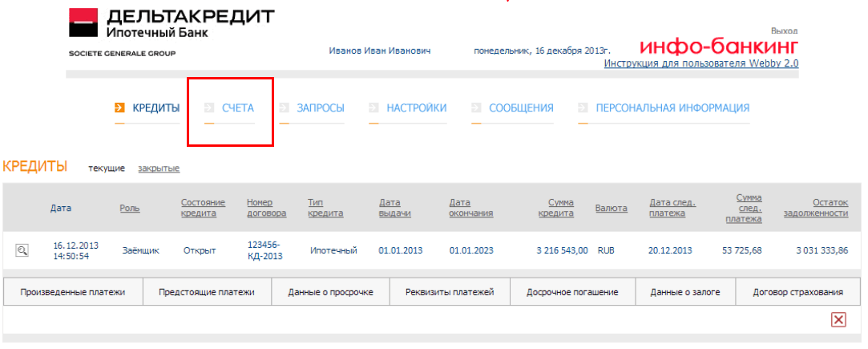
Task: Open Данные о залоге tab
Action: point(685,292)
